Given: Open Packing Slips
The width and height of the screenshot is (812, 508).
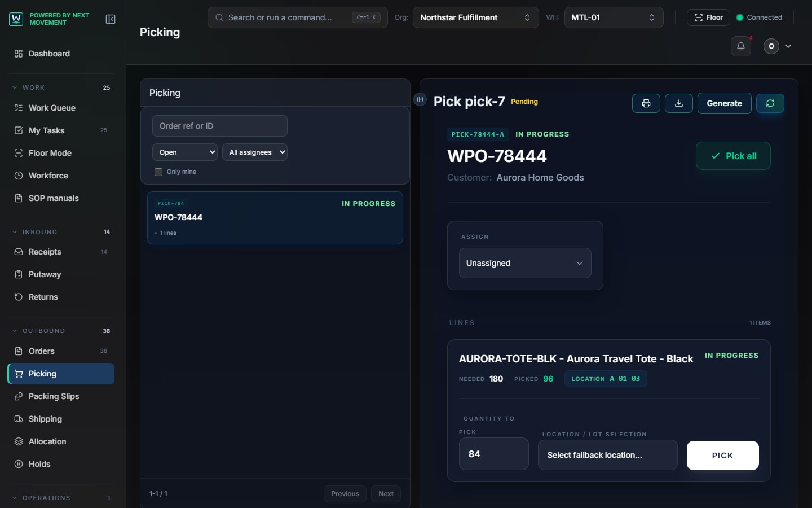Looking at the screenshot, I should pos(61,396).
